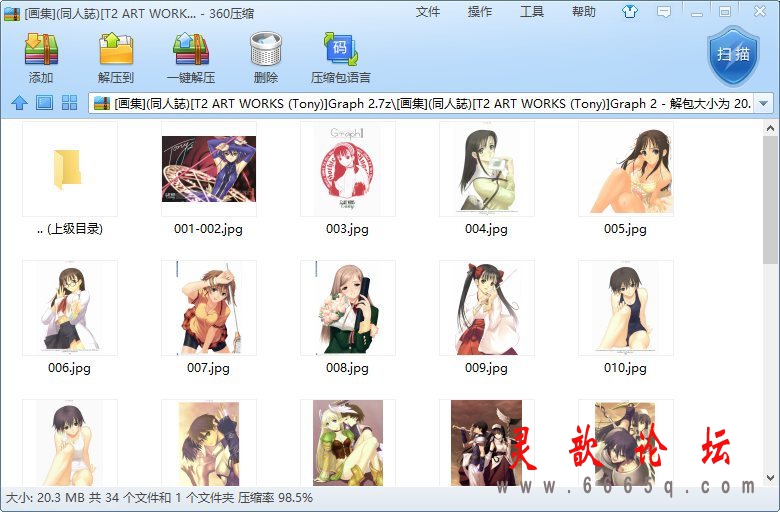Open the feedback message icon in the title bar
780x512 pixels.
tap(664, 11)
